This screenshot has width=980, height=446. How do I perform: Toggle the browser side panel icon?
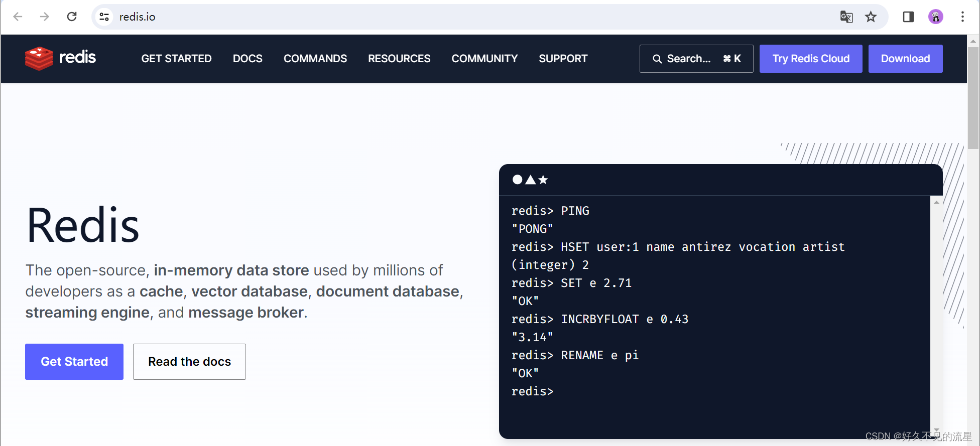[908, 17]
